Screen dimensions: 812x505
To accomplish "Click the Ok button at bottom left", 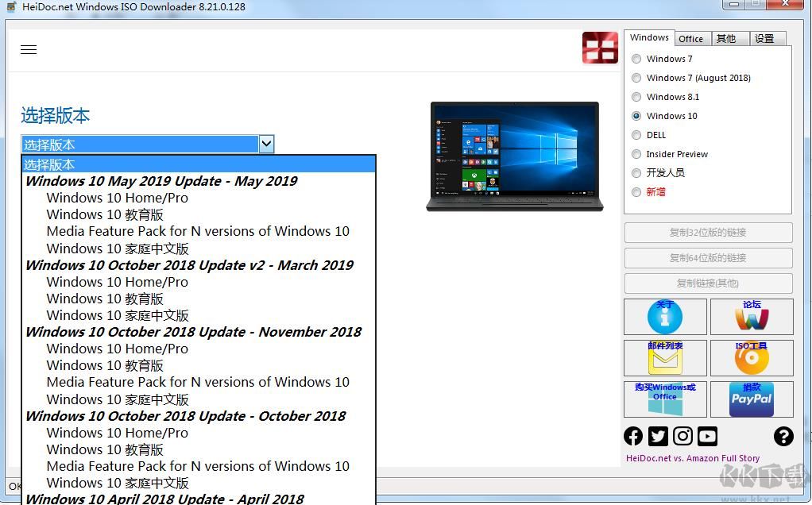I will point(16,486).
